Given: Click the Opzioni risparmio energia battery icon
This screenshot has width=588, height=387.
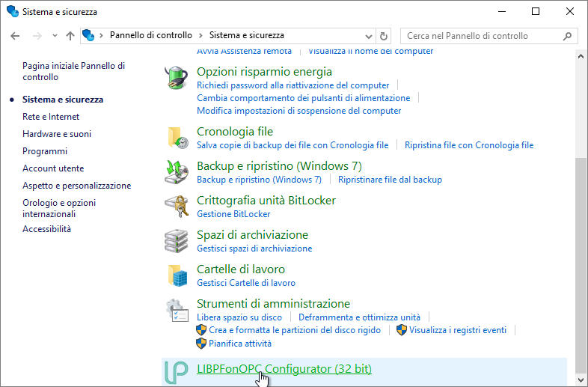Looking at the screenshot, I should pos(177,77).
